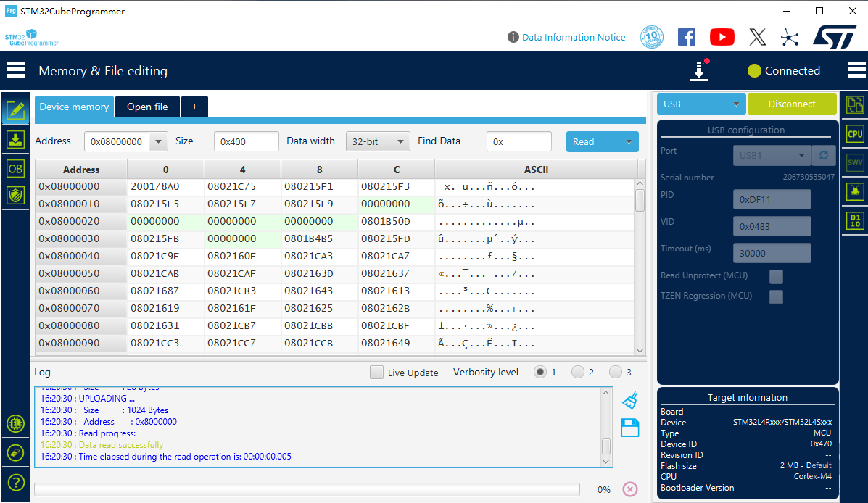Screen dimensions: 868x503
Task: Click the OB option bytes icon
Action: (15, 169)
